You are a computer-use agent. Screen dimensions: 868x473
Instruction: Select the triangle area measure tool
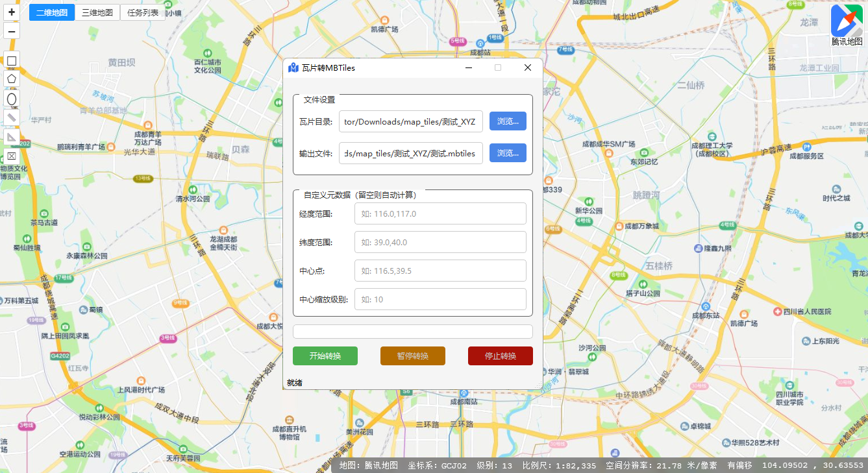click(x=12, y=137)
